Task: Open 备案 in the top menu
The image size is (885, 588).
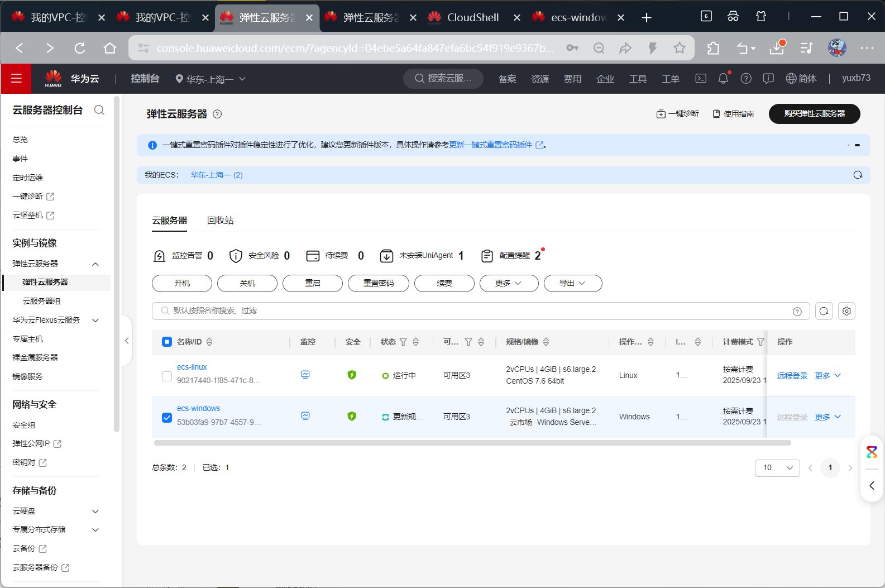Action: coord(508,79)
